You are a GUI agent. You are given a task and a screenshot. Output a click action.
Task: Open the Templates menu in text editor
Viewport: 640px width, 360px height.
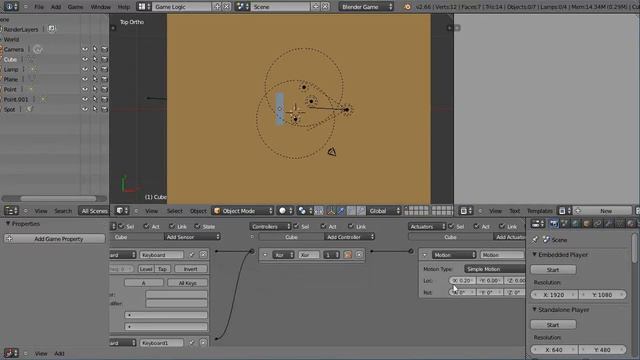[540, 211]
